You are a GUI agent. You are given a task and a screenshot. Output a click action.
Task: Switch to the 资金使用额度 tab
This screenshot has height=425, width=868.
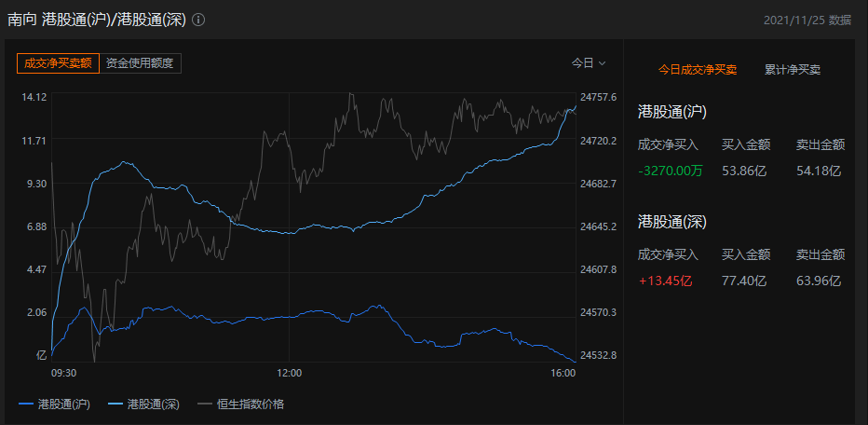140,63
